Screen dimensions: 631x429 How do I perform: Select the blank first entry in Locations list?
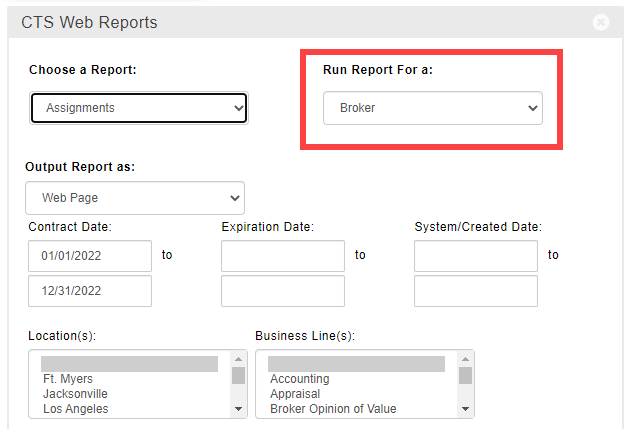pos(130,364)
